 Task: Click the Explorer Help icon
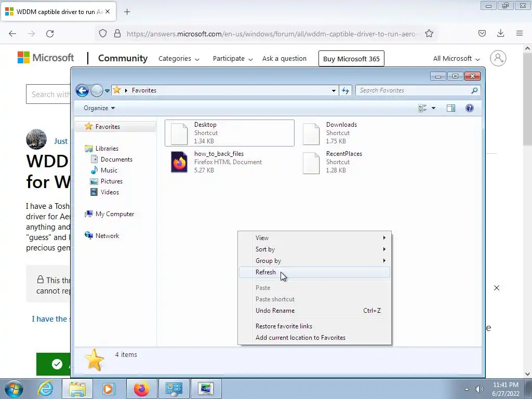470,108
